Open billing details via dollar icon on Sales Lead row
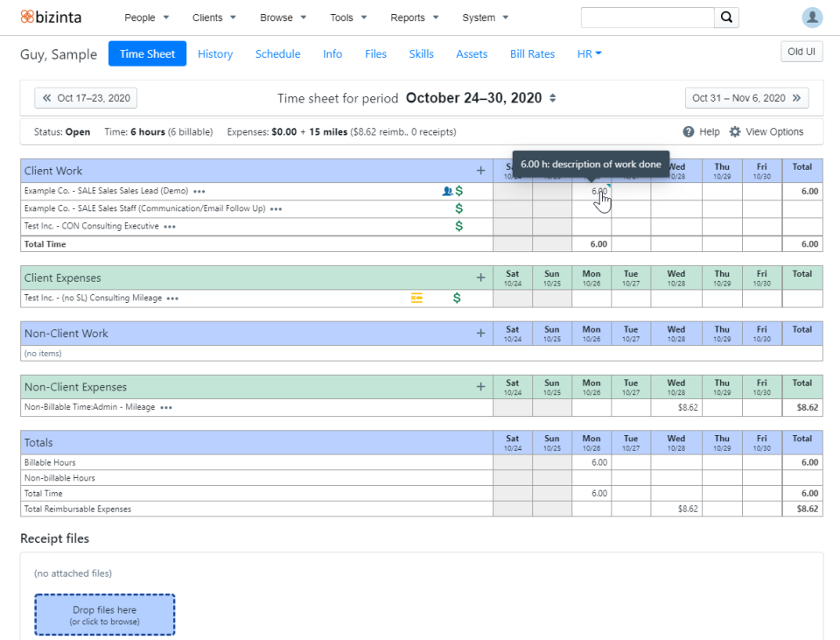The height and width of the screenshot is (640, 840). point(458,190)
